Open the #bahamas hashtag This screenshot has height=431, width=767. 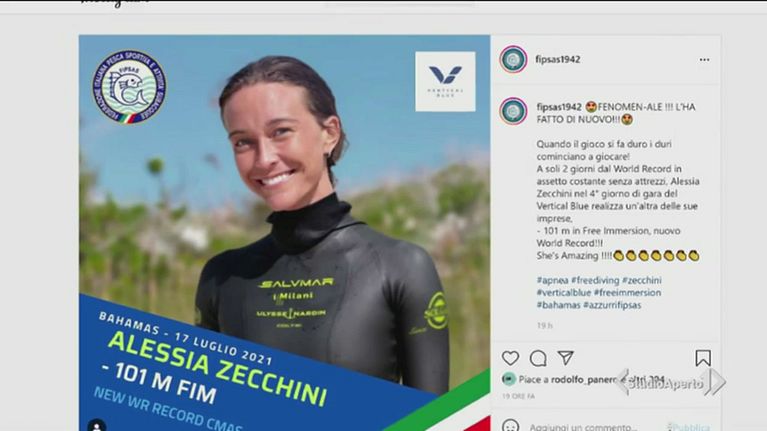point(558,305)
